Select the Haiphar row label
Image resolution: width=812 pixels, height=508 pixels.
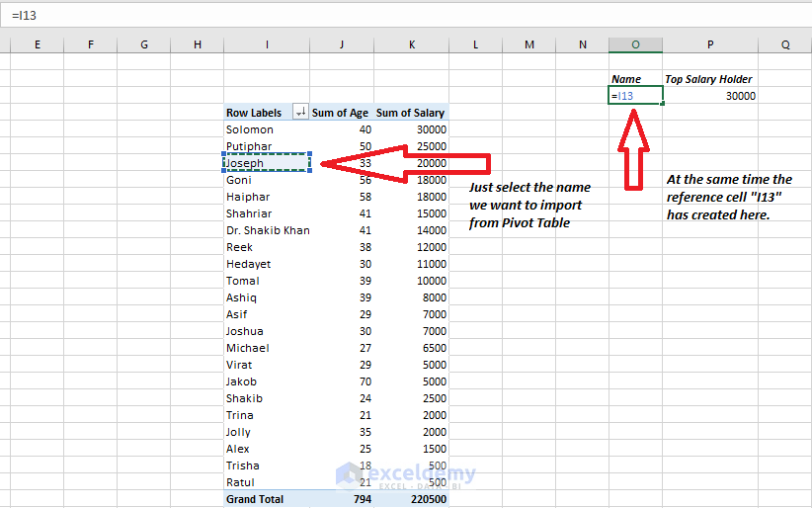pos(267,197)
